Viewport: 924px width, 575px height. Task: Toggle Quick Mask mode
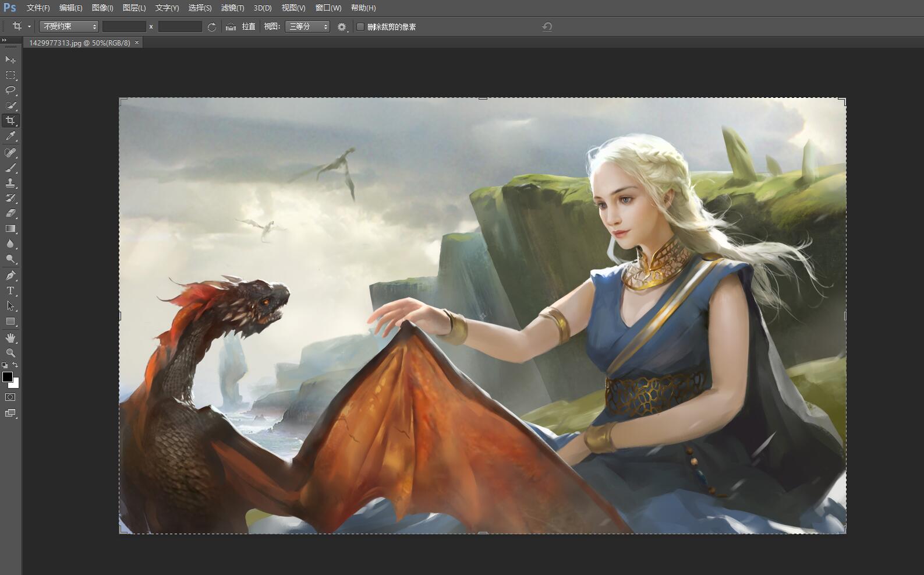pyautogui.click(x=10, y=397)
